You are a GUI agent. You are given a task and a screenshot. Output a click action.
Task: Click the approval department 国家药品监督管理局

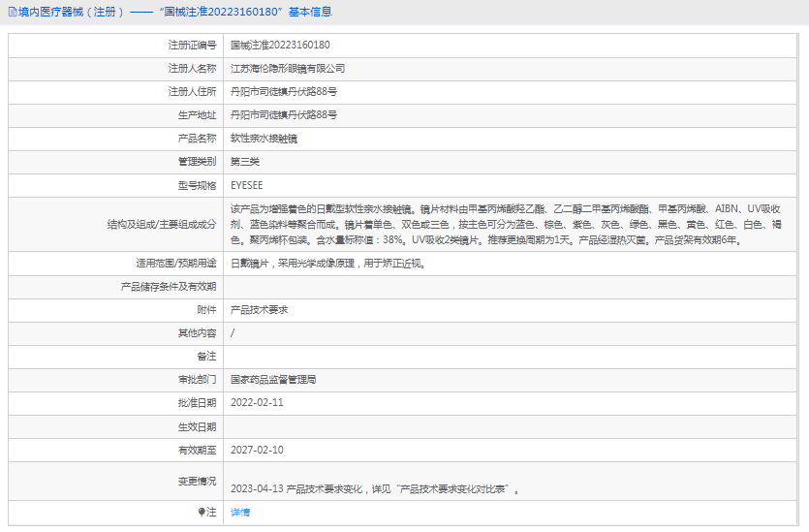point(273,380)
